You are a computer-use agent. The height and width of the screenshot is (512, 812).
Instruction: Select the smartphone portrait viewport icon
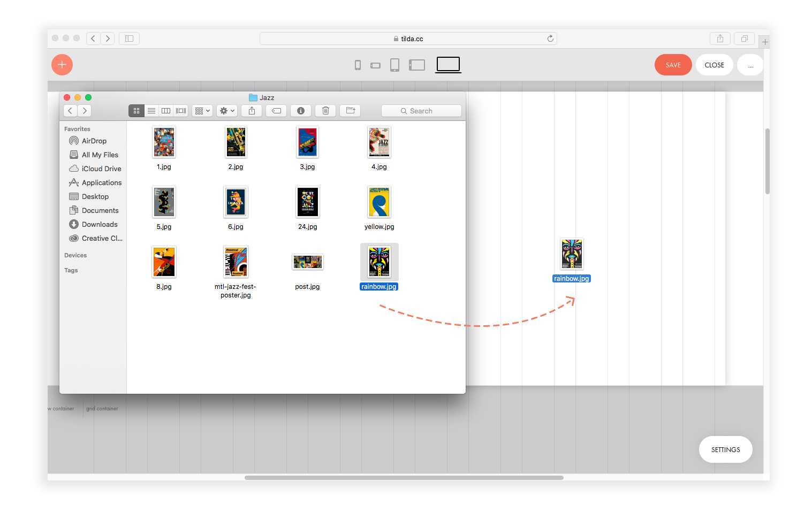click(358, 65)
